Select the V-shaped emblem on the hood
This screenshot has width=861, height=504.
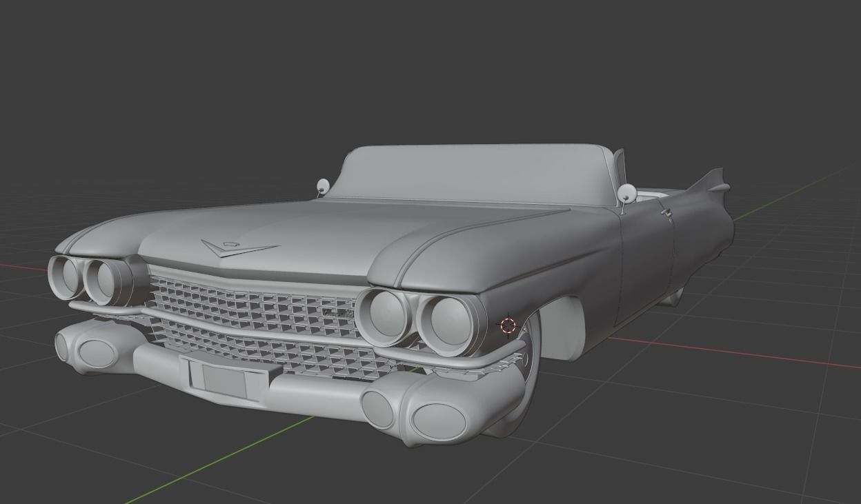[x=240, y=248]
